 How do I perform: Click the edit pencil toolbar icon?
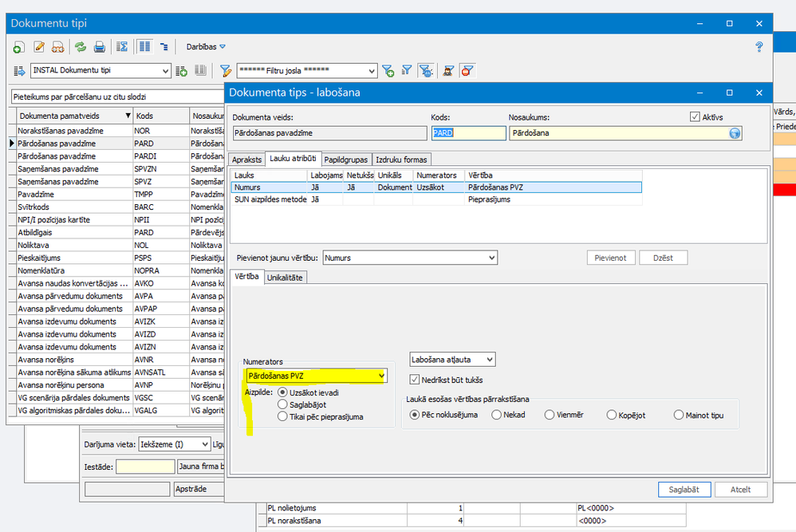point(38,47)
